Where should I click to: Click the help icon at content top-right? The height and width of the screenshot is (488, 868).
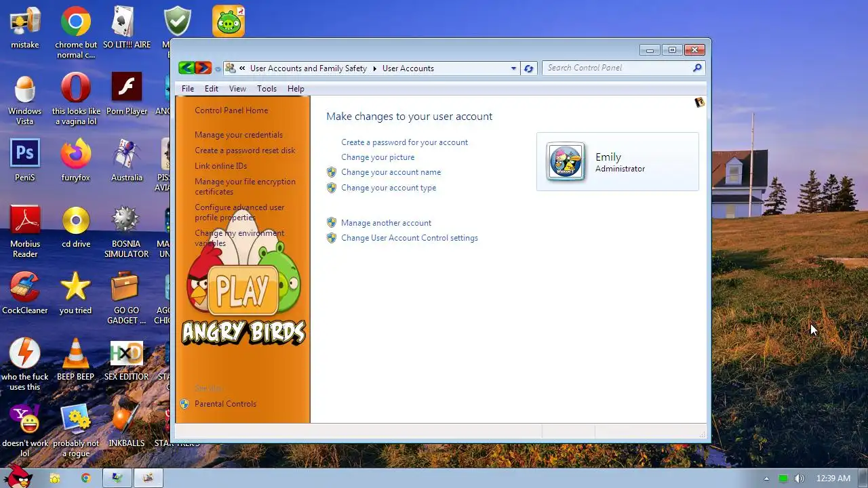(x=699, y=102)
